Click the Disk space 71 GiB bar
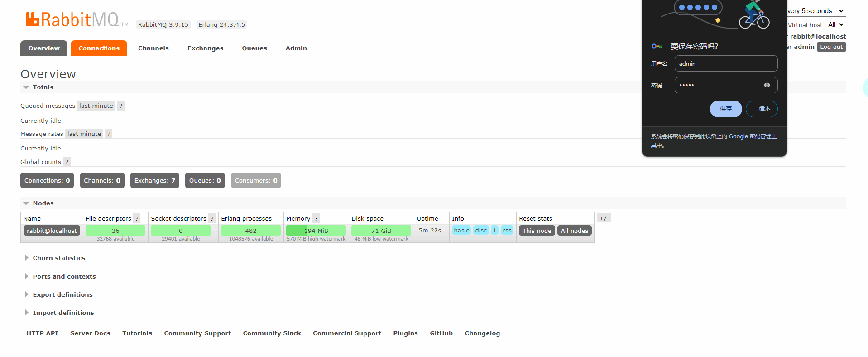The height and width of the screenshot is (357, 868). 381,231
